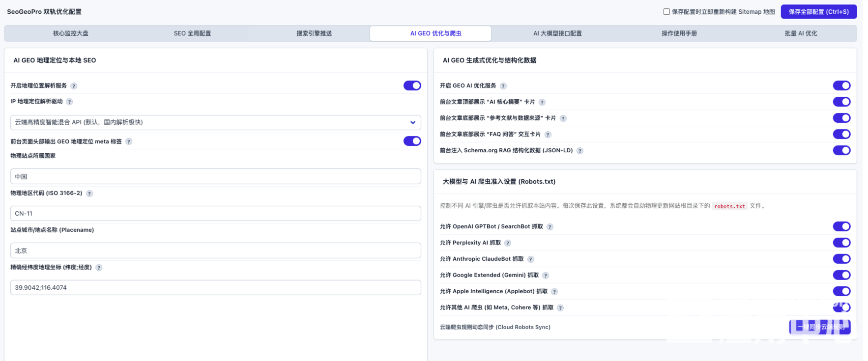868x361 pixels.
Task: Click the coordinates field showing 39.9042;116.4074
Action: pyautogui.click(x=216, y=287)
